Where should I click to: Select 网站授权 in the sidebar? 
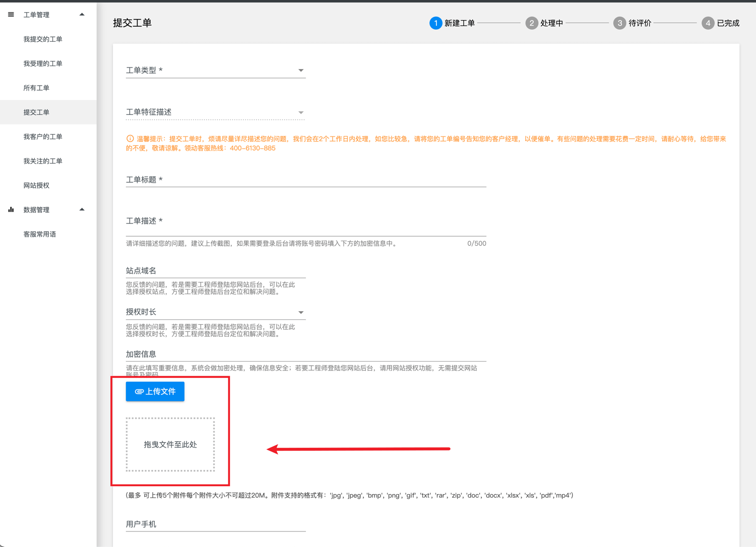click(x=36, y=185)
